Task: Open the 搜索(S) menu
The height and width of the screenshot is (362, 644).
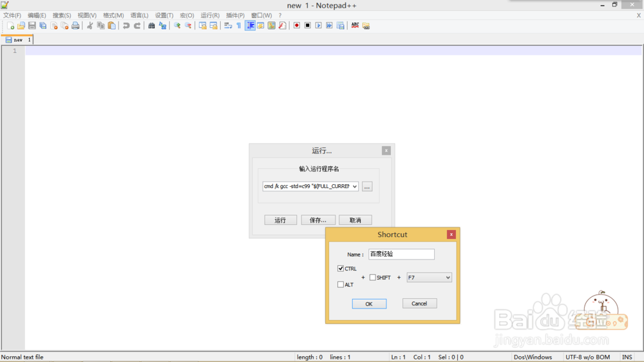Action: [62, 15]
